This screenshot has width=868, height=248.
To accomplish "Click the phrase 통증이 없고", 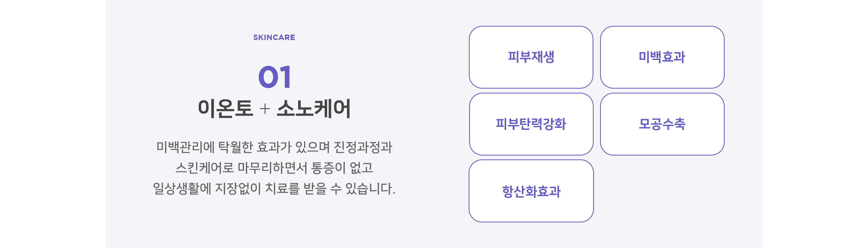I will pos(342,168).
